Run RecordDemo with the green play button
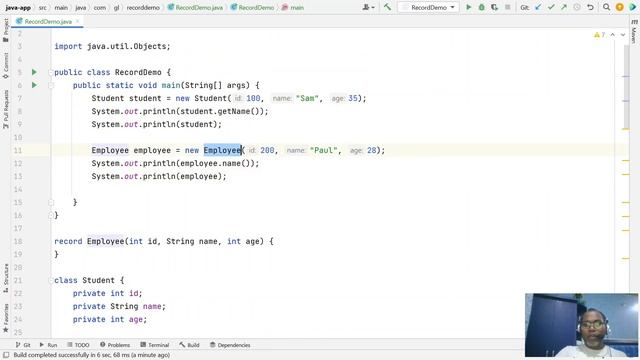This screenshot has height=360, width=640. [x=469, y=7]
